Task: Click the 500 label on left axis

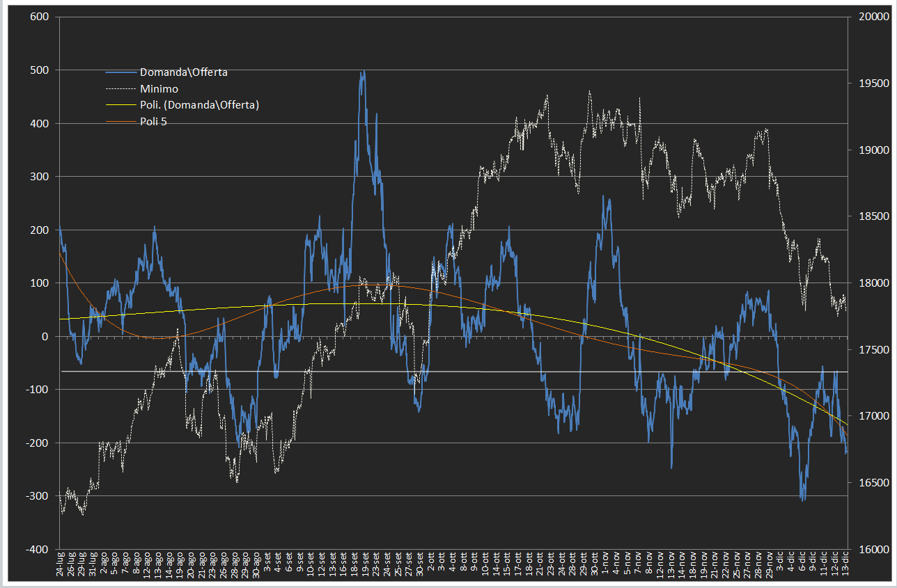Action: (39, 70)
